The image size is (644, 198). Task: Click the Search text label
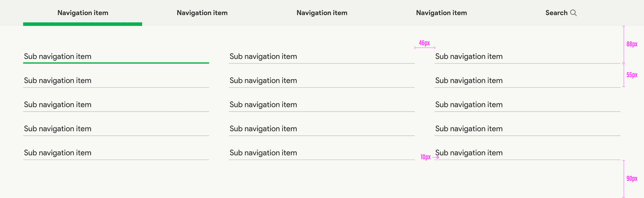556,13
